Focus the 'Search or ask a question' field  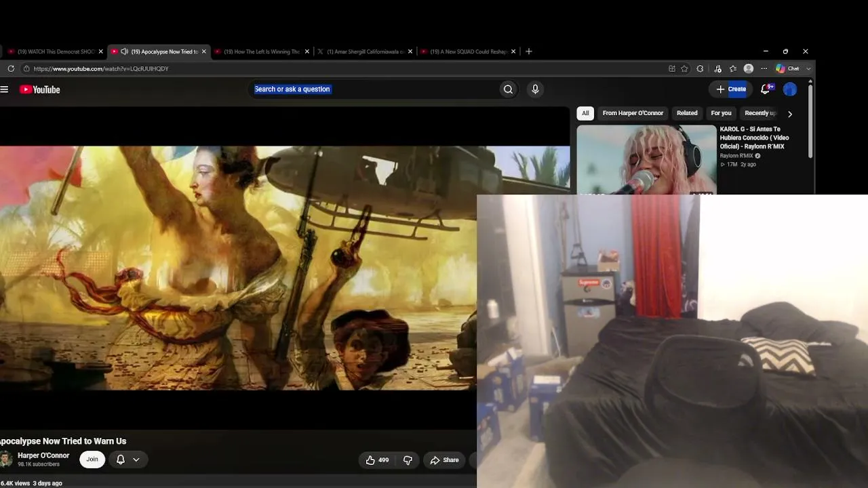(374, 89)
